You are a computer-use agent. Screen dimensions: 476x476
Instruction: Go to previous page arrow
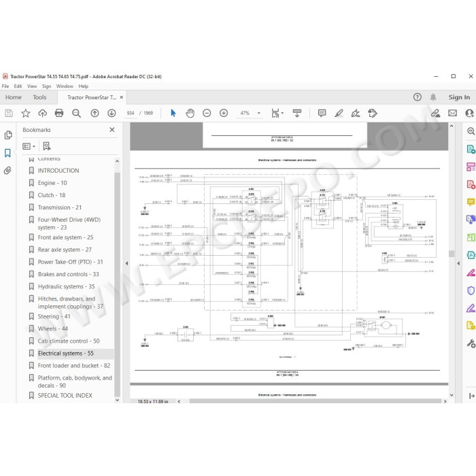coord(95,114)
